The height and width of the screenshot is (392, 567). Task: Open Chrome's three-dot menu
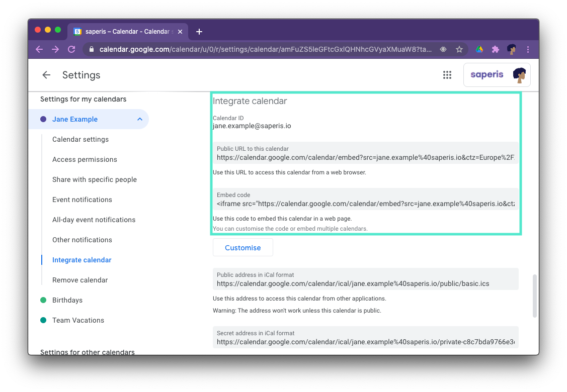click(527, 49)
